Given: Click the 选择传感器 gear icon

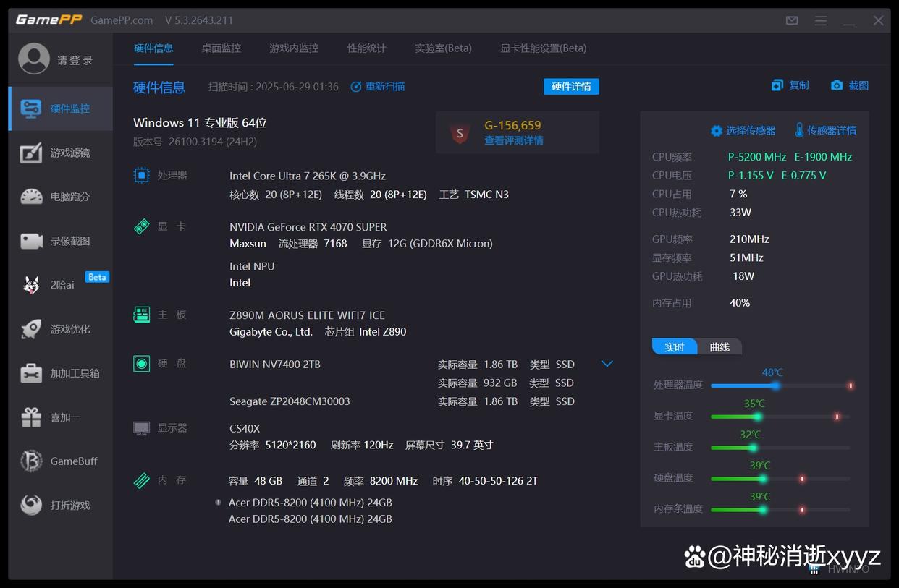Looking at the screenshot, I should tap(717, 131).
